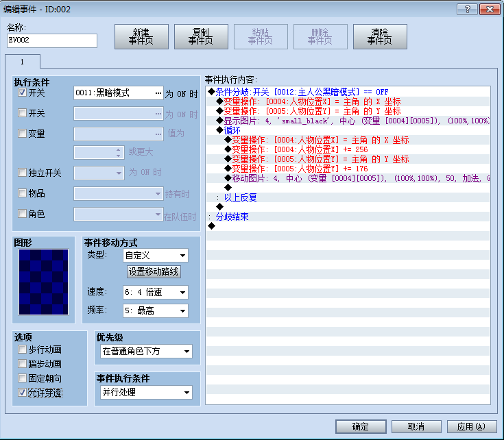Click the 设置移动路线 button
The width and height of the screenshot is (504, 440).
[x=154, y=271]
